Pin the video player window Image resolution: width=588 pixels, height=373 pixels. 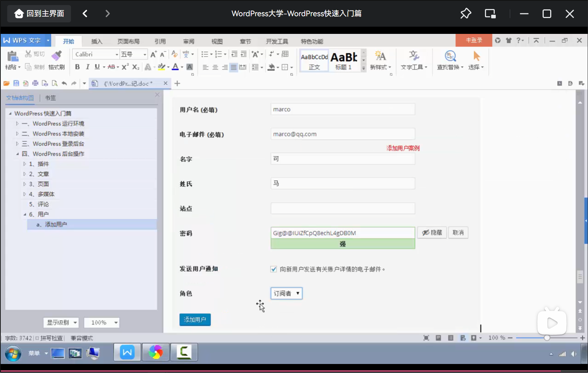tap(465, 14)
